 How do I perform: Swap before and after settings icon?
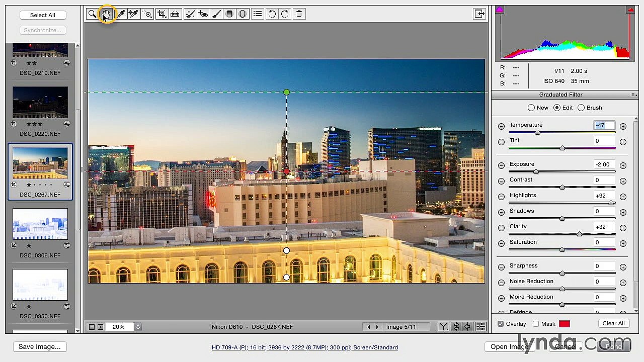point(456,327)
